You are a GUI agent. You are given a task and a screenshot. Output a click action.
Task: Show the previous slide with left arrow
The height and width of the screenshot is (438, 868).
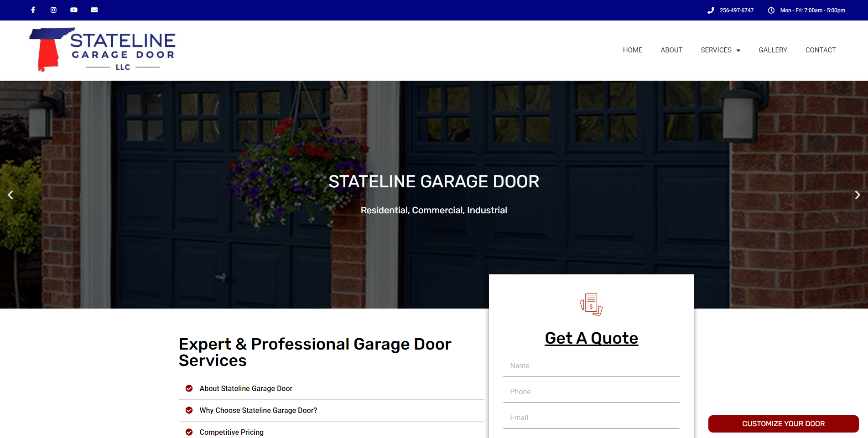click(10, 195)
